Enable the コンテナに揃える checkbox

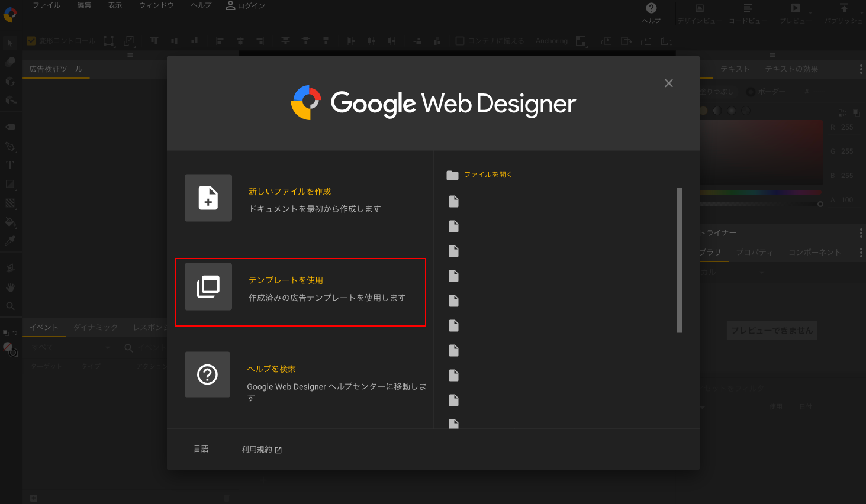[x=460, y=41]
